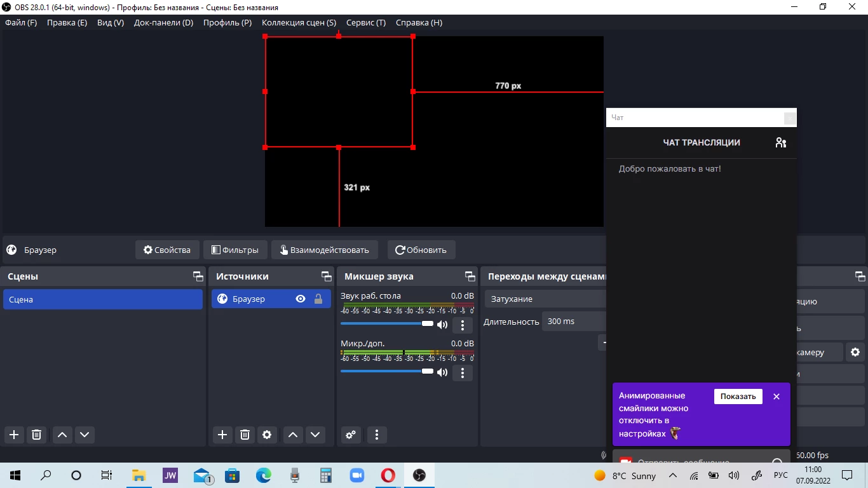Open options menu for Звук раб. стола
The height and width of the screenshot is (488, 868).
click(x=463, y=325)
